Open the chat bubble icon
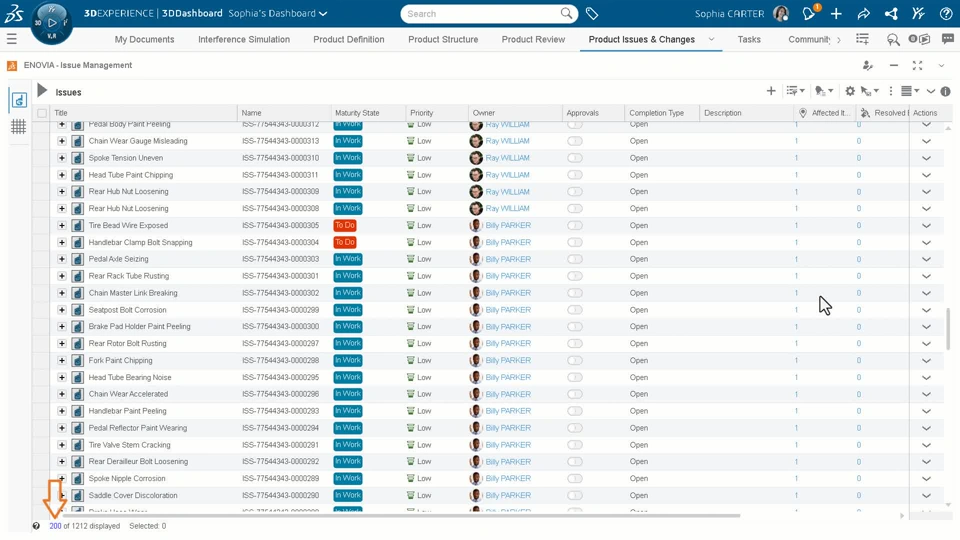The image size is (960, 540). 948,39
